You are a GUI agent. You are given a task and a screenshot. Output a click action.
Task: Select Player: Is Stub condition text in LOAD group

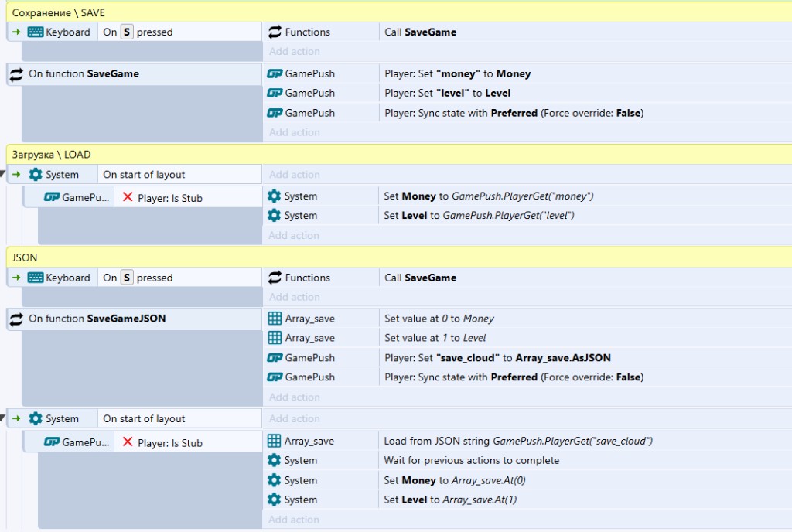coord(169,199)
